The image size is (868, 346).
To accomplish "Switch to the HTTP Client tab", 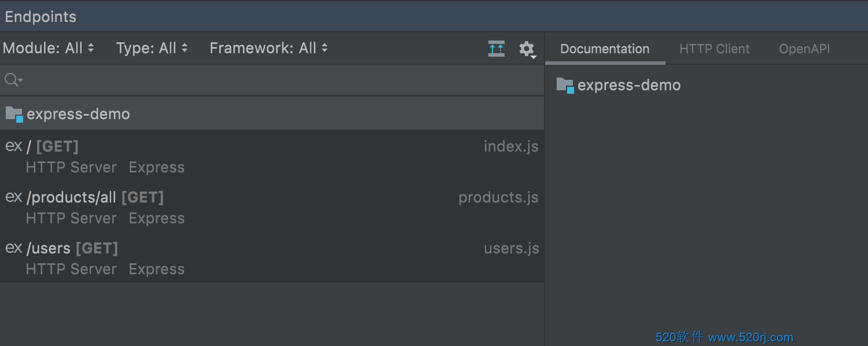I will tap(714, 49).
